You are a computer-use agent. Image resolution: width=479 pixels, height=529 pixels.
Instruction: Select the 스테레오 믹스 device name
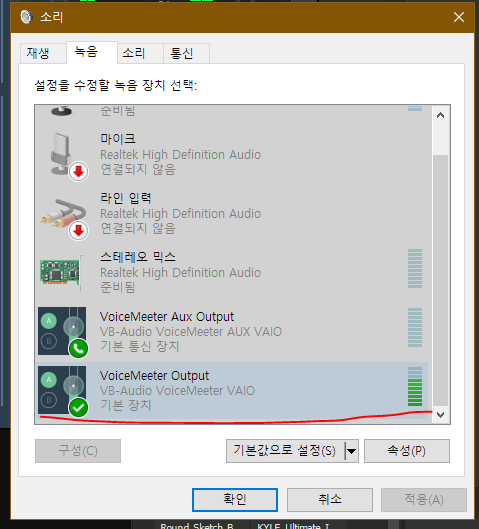point(138,257)
